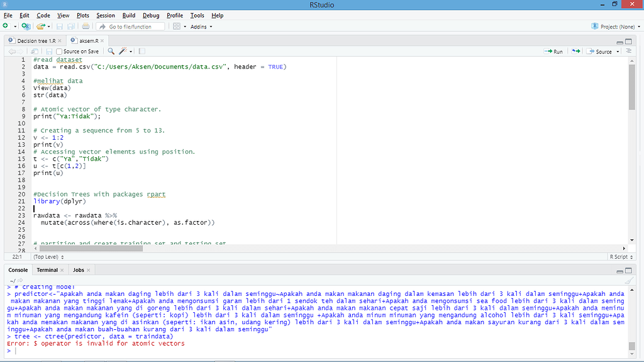Close the Decision tree 1.R tab
The width and height of the screenshot is (644, 362).
point(60,41)
